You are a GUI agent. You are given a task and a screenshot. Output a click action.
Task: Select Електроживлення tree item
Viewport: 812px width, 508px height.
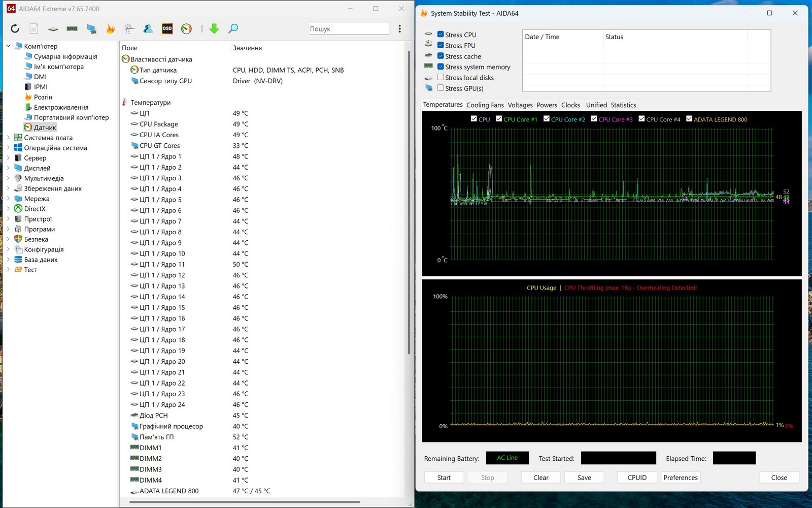pyautogui.click(x=61, y=107)
